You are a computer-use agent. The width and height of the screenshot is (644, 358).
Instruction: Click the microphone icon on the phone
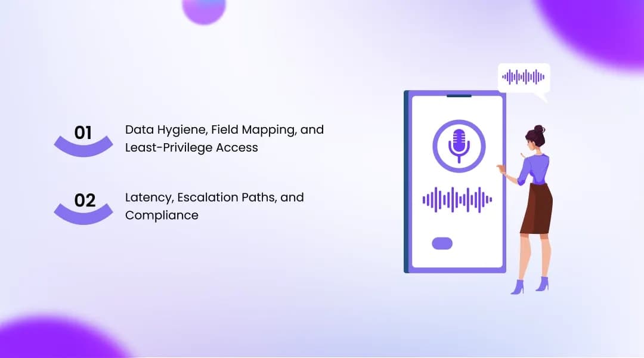pos(459,146)
